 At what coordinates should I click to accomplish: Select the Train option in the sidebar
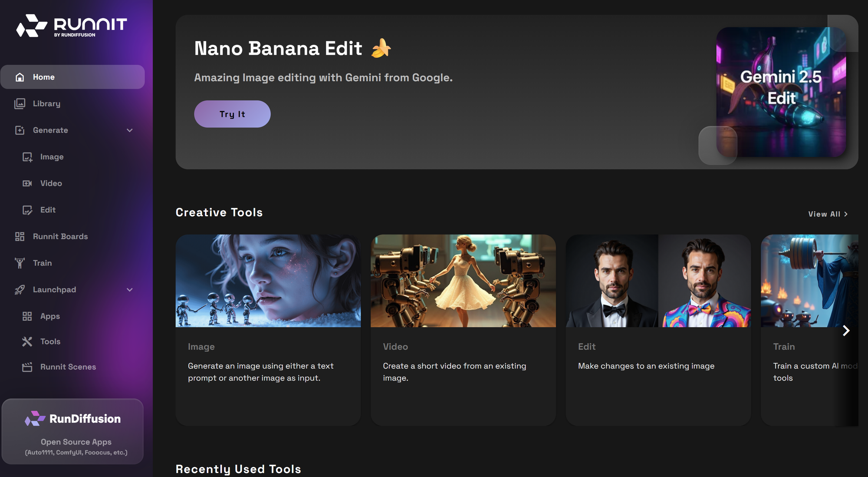[42, 263]
